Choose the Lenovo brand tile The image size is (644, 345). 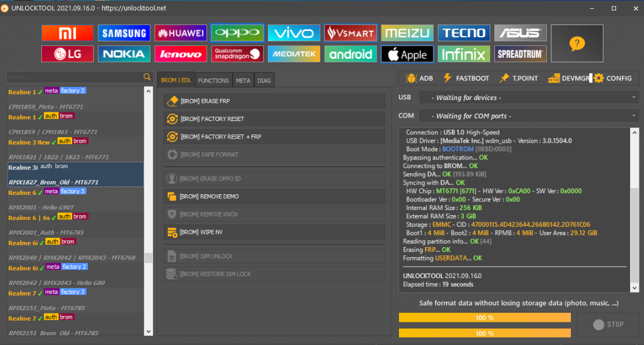[x=181, y=54]
